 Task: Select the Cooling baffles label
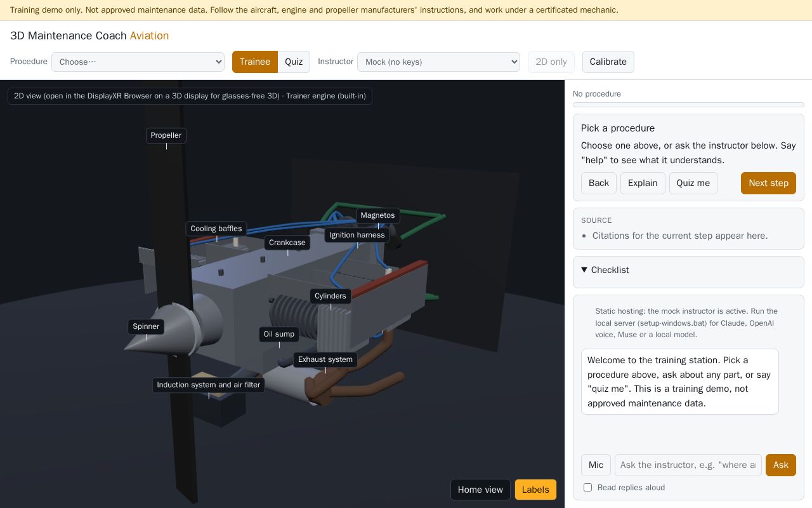coord(216,229)
